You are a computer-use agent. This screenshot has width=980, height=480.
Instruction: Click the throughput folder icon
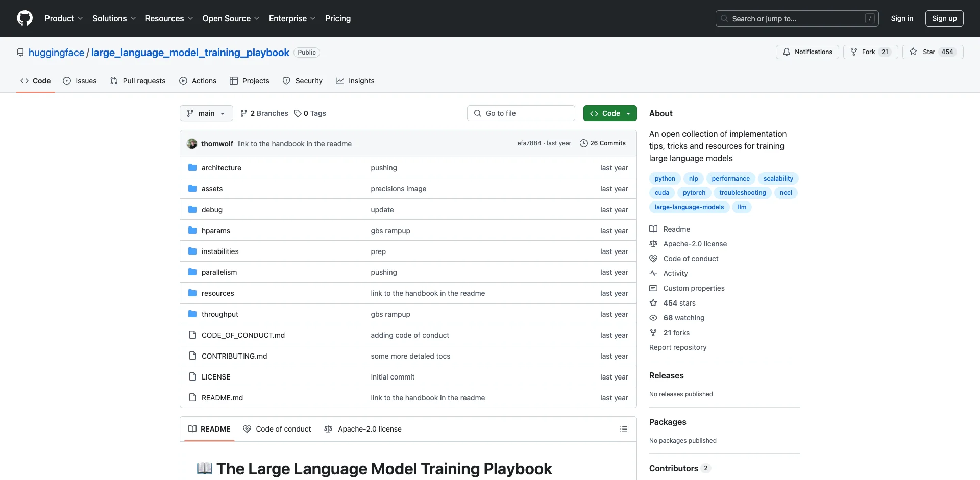coord(192,314)
